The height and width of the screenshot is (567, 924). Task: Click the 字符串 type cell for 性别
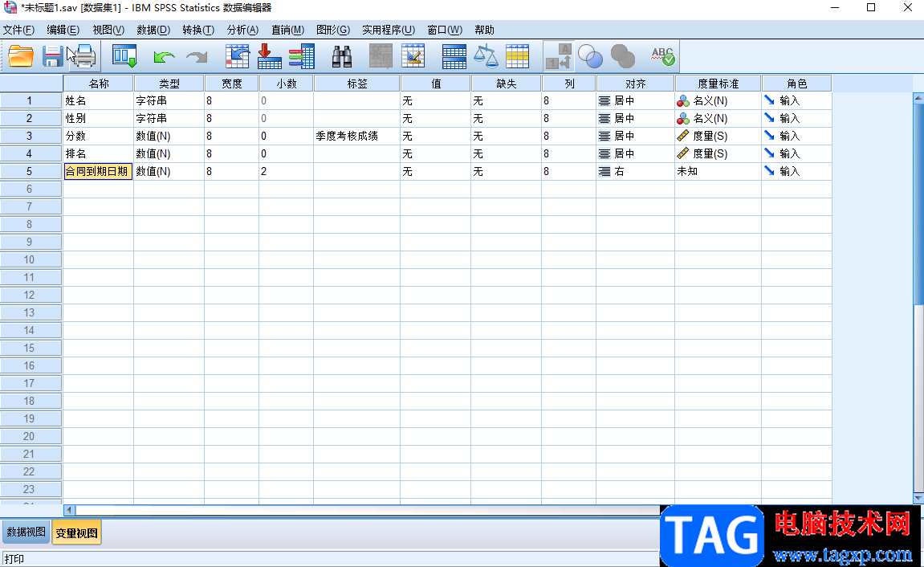click(x=169, y=119)
